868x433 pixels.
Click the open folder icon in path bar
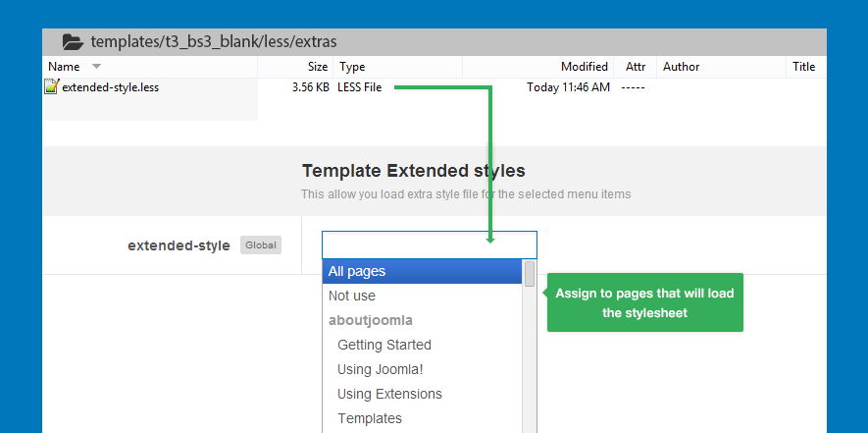73,42
